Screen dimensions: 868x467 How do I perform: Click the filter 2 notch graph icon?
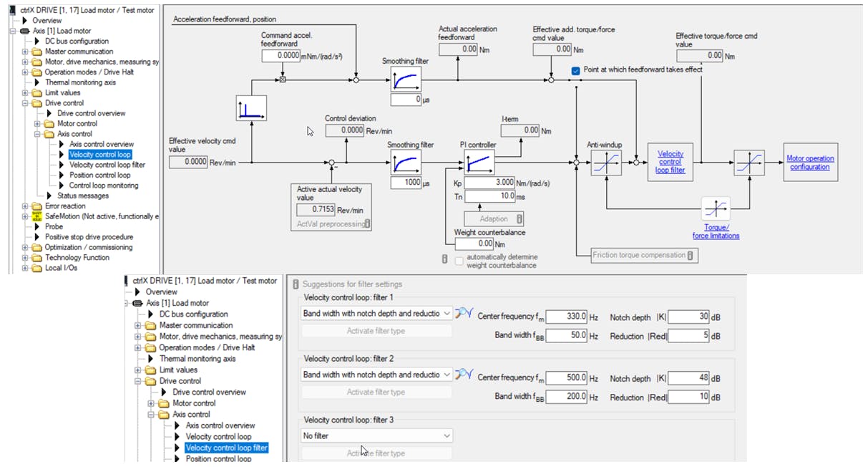(464, 375)
